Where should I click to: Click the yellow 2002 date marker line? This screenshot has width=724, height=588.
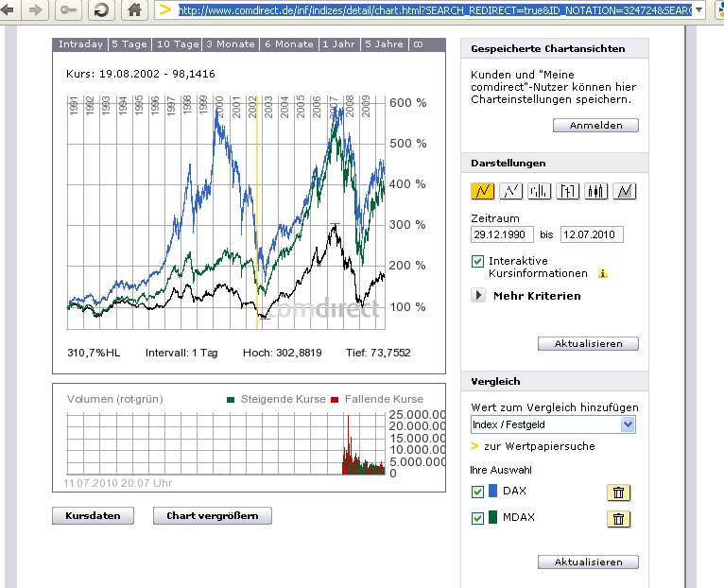(258, 213)
